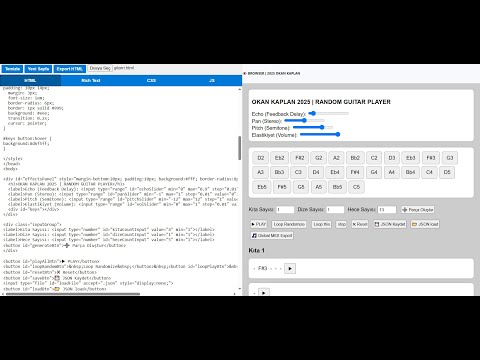Start playback with the PLAY button
This screenshot has height=360, width=480.
(258, 224)
